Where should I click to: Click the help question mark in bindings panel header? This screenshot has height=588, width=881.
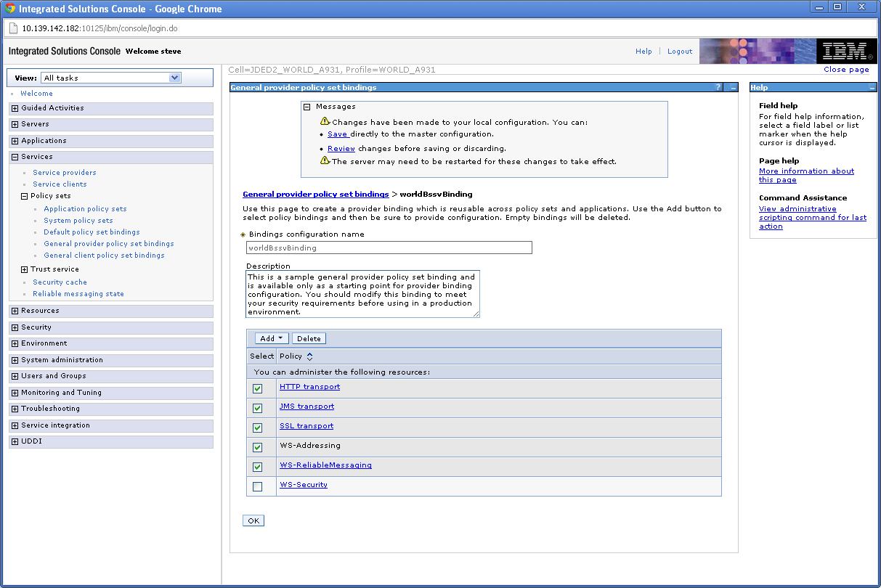[718, 88]
